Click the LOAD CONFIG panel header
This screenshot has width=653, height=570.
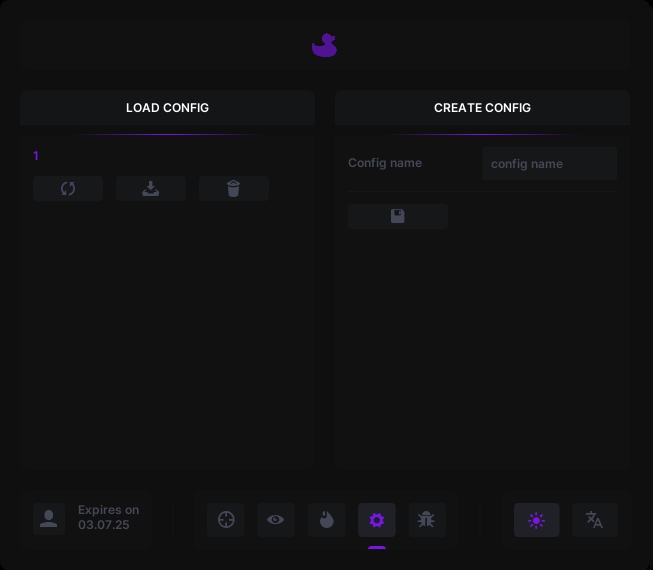167,108
